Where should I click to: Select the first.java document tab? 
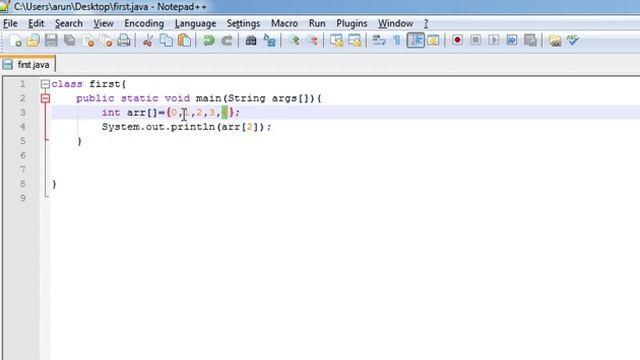pyautogui.click(x=28, y=64)
